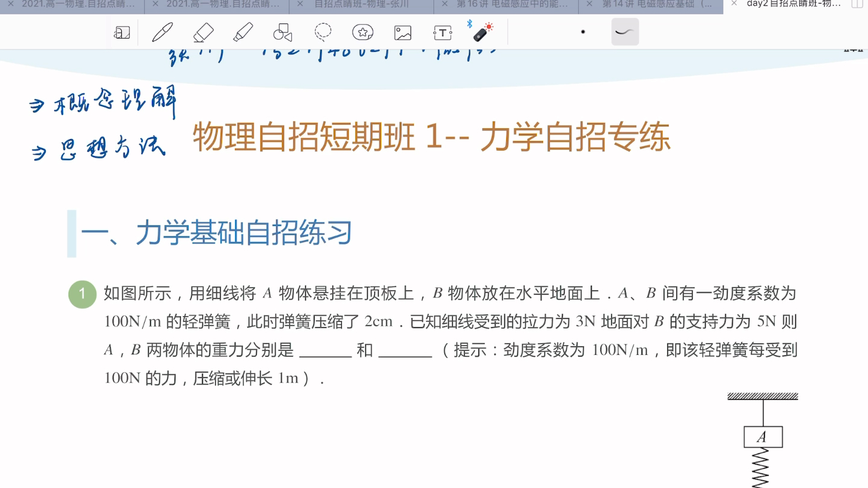Select the Image insert tool

403,33
